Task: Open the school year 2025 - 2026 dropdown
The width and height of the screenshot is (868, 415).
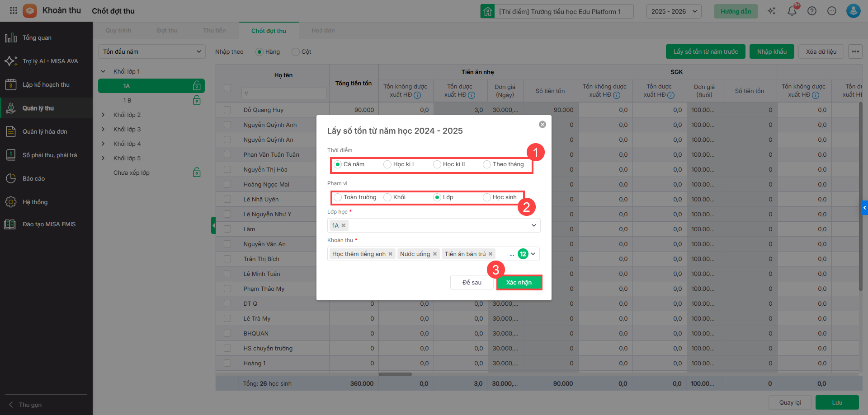Action: pos(674,11)
